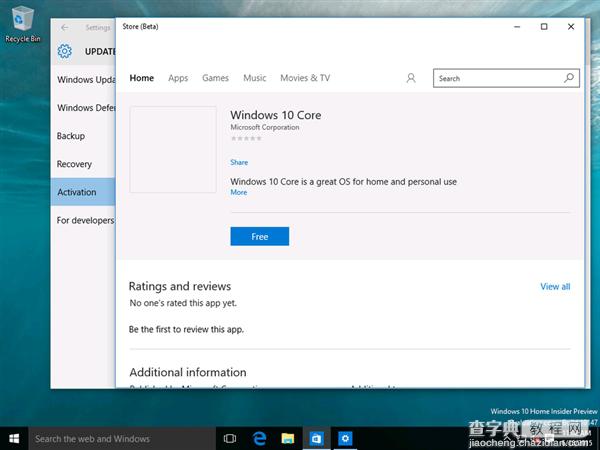
Task: Close the Store (Beta) window
Action: click(x=571, y=27)
